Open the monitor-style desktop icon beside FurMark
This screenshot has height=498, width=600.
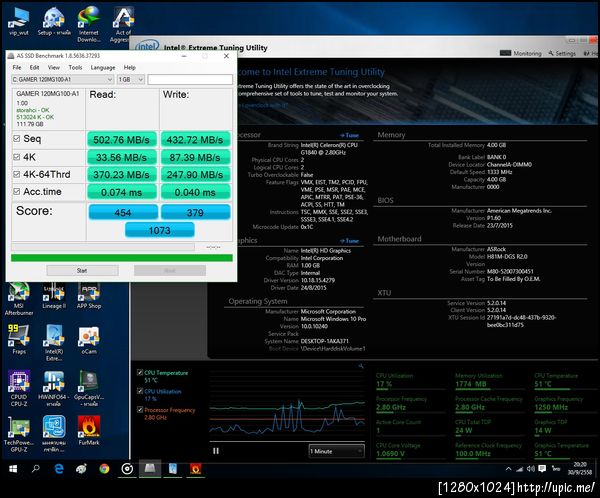(54, 434)
